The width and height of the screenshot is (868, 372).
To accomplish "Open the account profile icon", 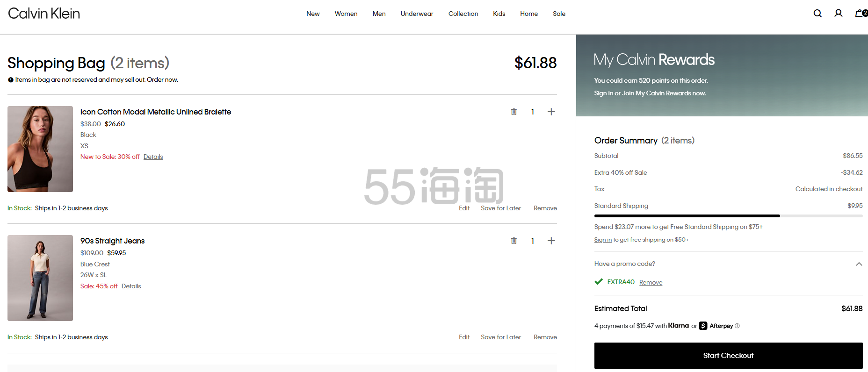I will tap(839, 14).
